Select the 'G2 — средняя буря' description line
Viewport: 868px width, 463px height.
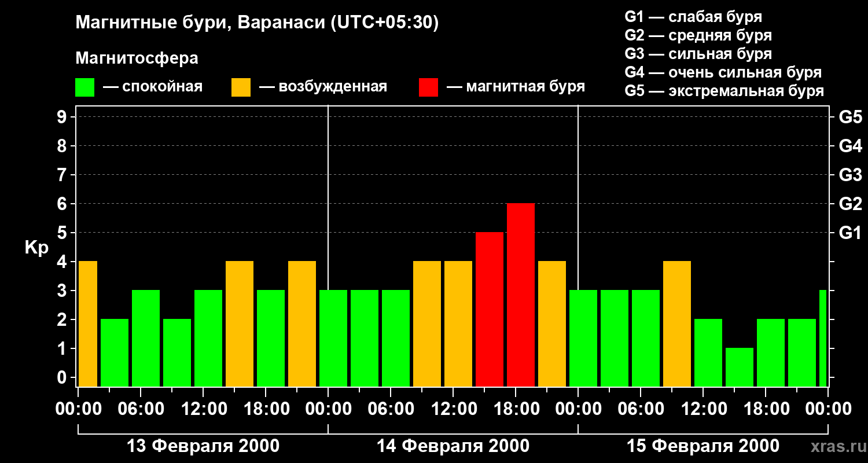(x=698, y=35)
